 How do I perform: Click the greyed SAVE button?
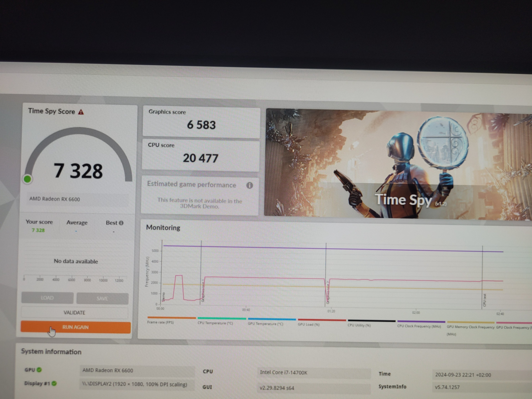tap(103, 298)
